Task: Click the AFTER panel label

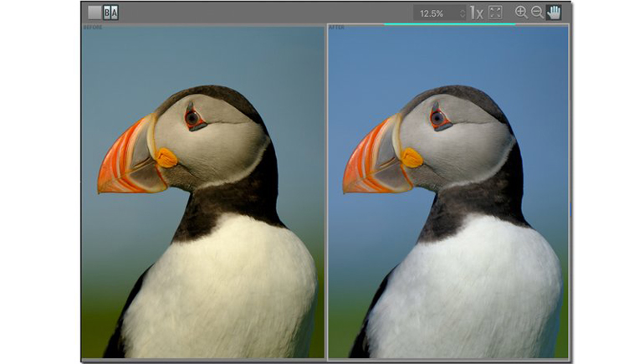Action: pos(337,28)
